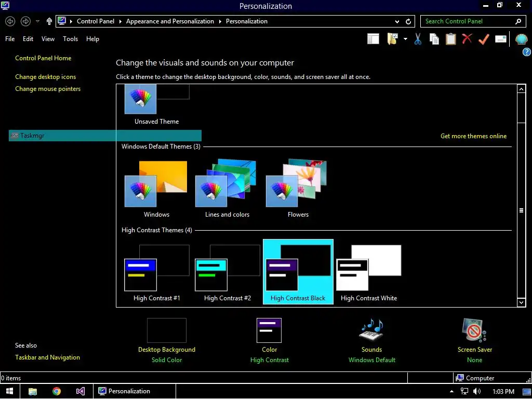Refresh the Personalization page
Image resolution: width=532 pixels, height=399 pixels.
click(408, 21)
